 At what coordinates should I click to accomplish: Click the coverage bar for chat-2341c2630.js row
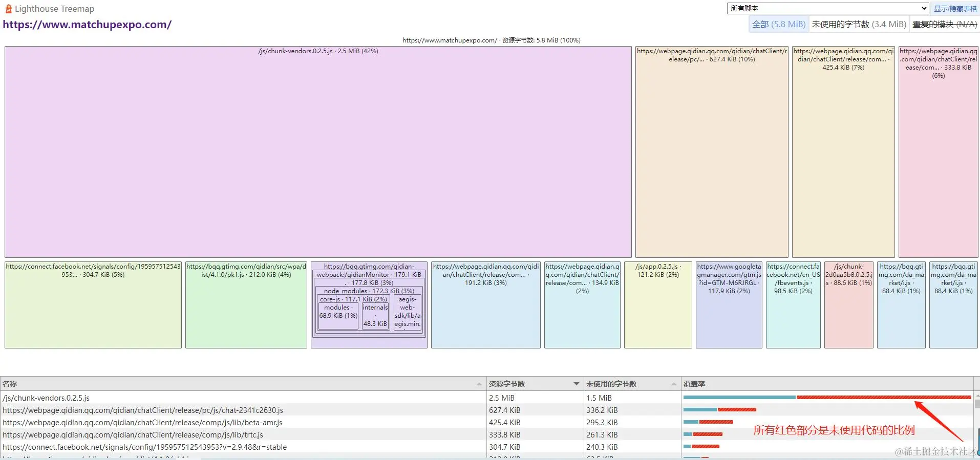tap(719, 409)
